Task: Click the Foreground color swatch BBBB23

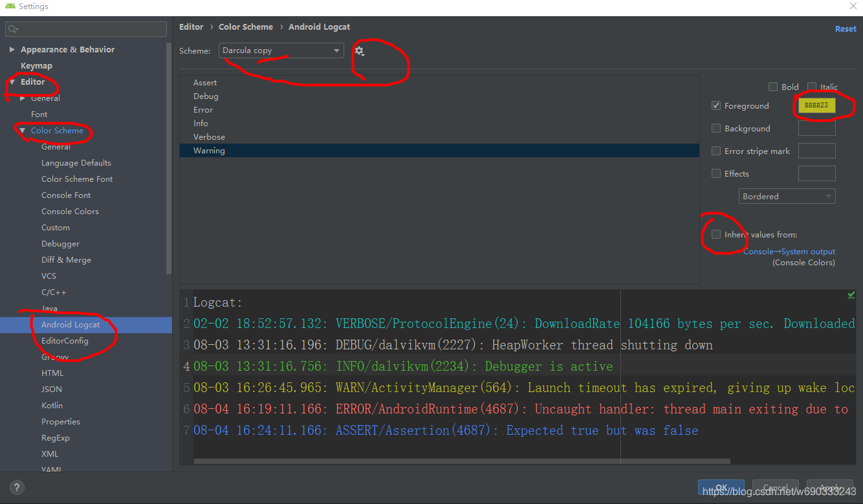Action: 816,105
